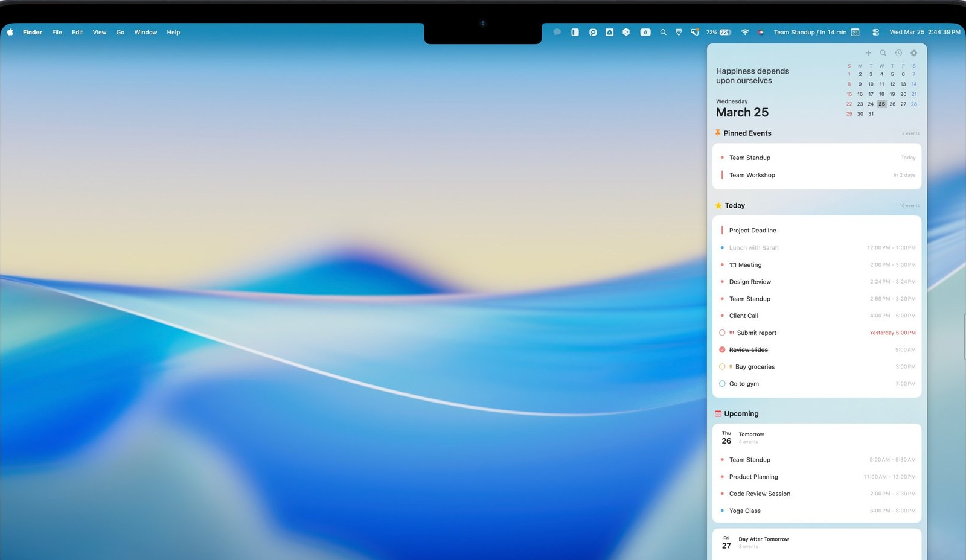Mark 'Submit report' reminder as complete

point(722,332)
